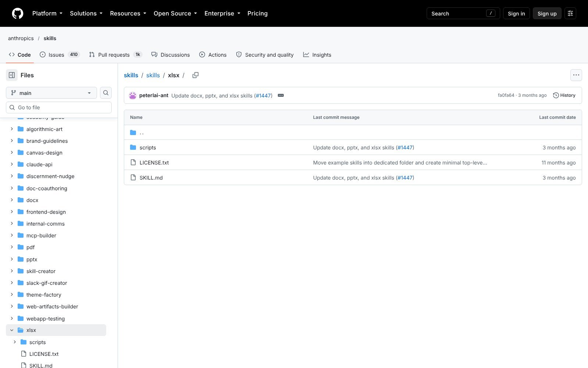Image resolution: width=588 pixels, height=368 pixels.
Task: Expand the webapp-testing folder chevron
Action: tap(12, 319)
